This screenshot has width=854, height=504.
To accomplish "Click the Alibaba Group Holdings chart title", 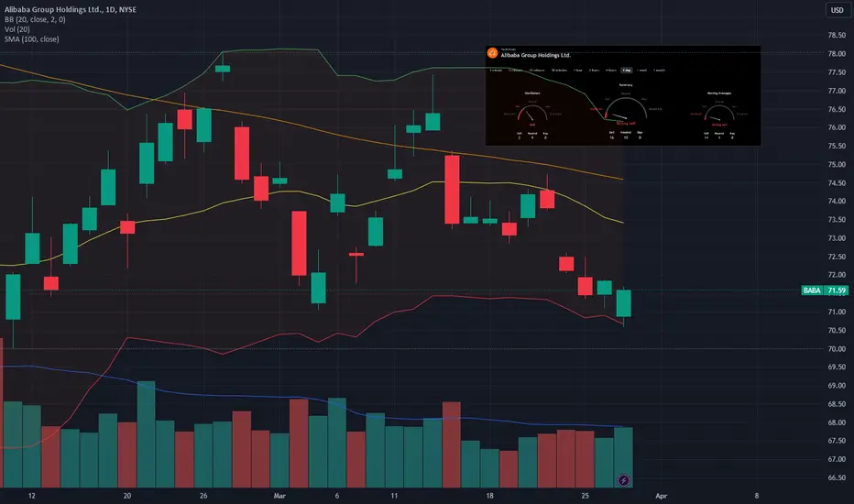I will click(71, 9).
